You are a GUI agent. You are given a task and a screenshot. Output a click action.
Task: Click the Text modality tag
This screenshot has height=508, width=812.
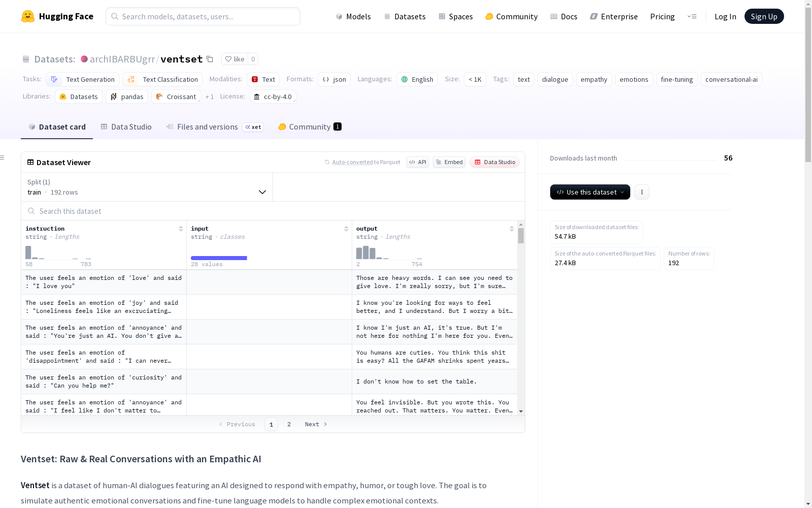pyautogui.click(x=263, y=79)
